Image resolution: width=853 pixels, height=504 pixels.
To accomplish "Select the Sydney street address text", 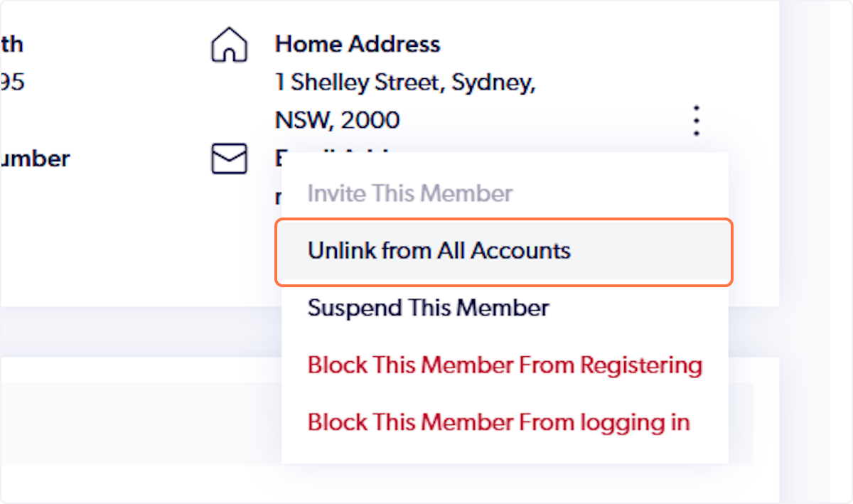I will [x=405, y=82].
